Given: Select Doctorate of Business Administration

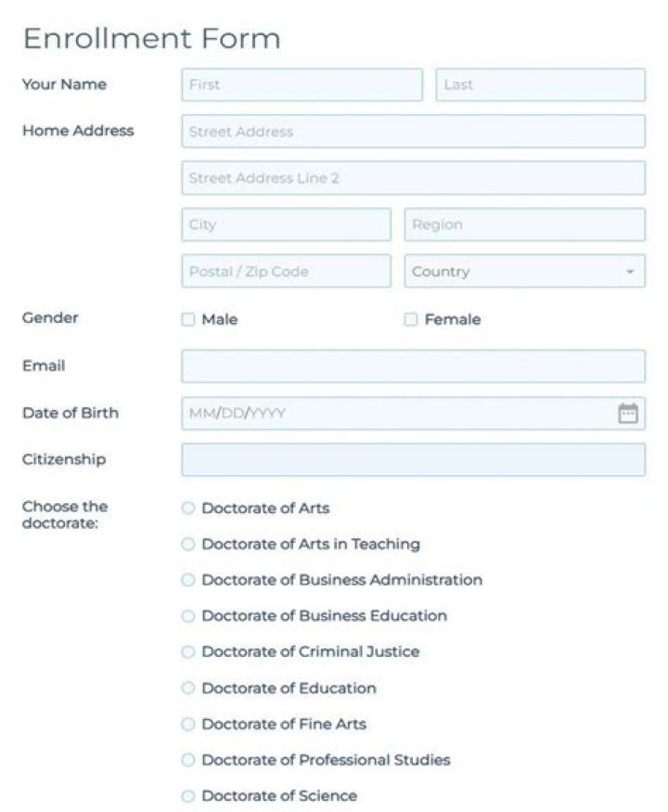Looking at the screenshot, I should tap(188, 579).
